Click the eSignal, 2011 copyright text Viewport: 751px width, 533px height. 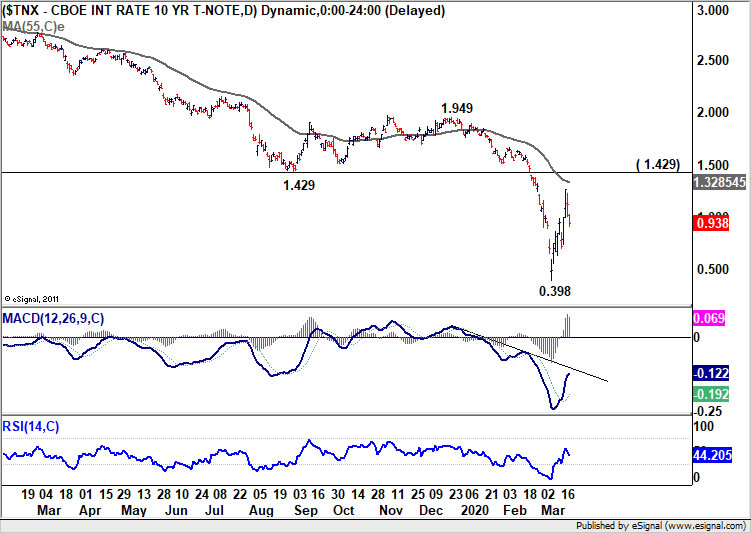31,299
